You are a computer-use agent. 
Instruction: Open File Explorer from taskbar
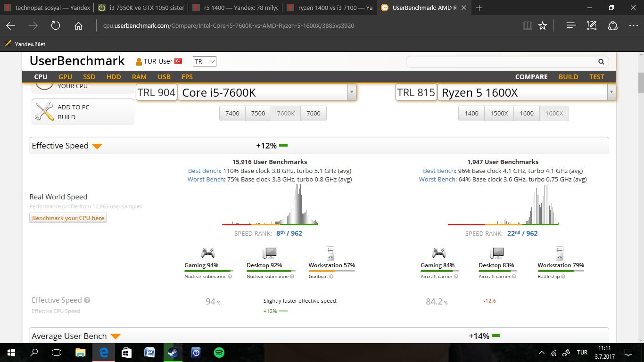[x=81, y=353]
